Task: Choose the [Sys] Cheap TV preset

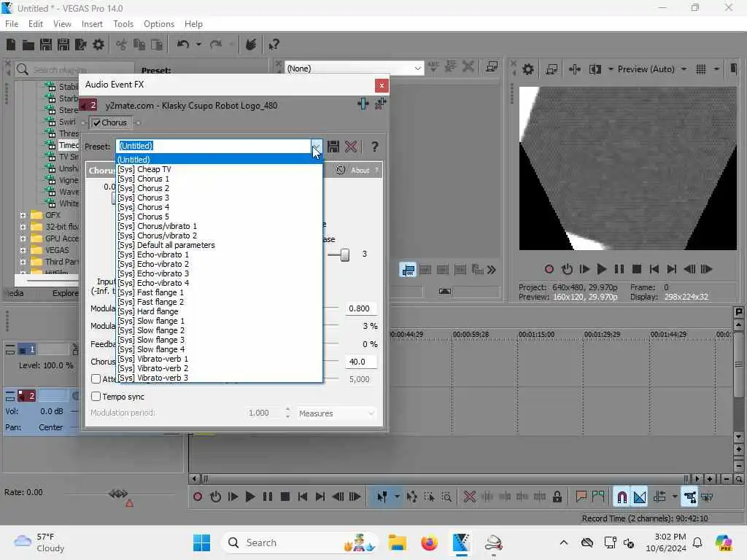Action: click(x=220, y=169)
